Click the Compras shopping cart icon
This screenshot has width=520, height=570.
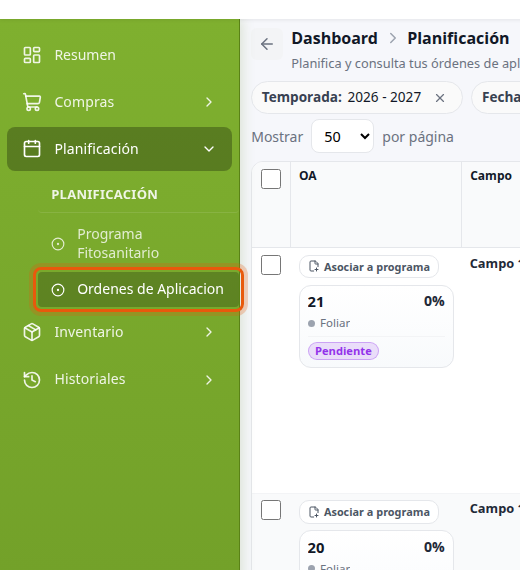pyautogui.click(x=32, y=102)
